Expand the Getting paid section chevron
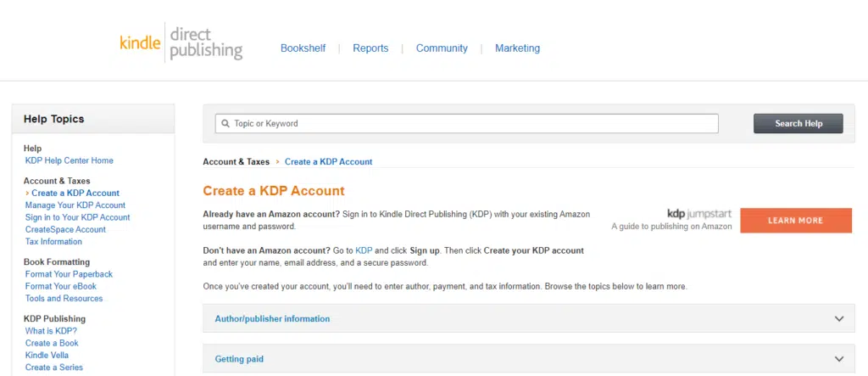Viewport: 868px width, 376px height. 839,359
